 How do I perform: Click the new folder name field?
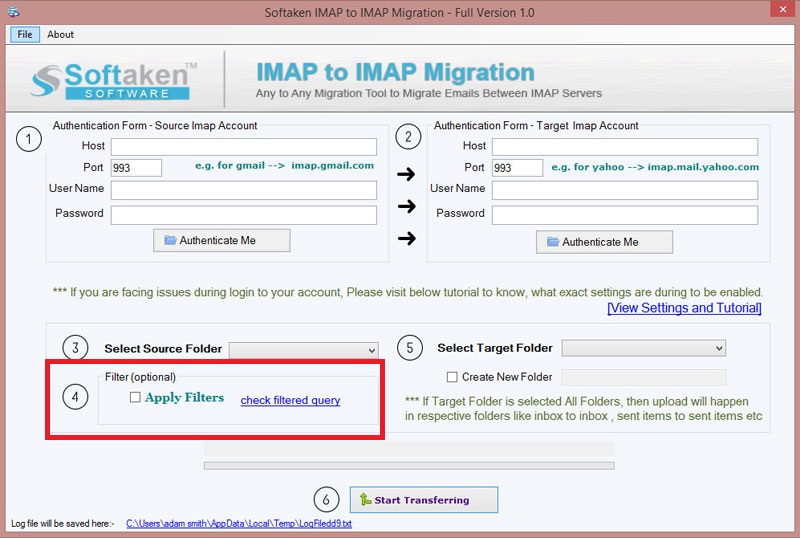643,377
